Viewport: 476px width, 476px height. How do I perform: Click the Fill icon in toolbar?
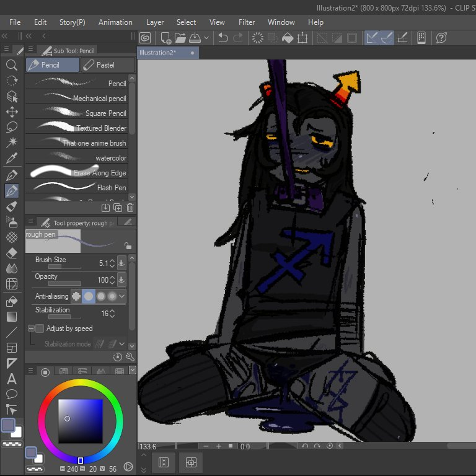pyautogui.click(x=288, y=38)
